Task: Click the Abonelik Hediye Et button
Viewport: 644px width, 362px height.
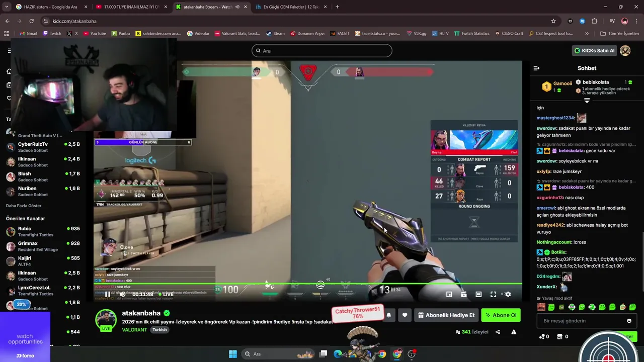Action: click(446, 315)
